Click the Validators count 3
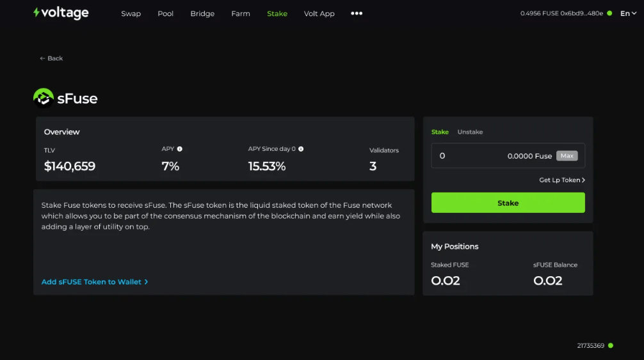 click(373, 166)
